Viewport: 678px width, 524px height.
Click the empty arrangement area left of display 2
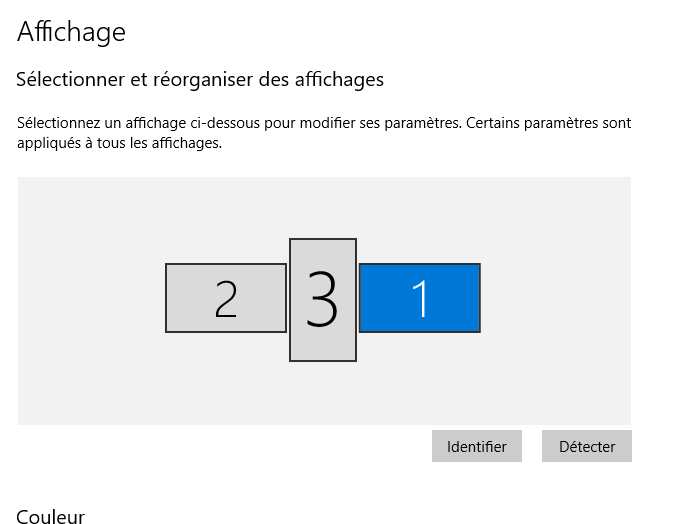click(x=91, y=298)
